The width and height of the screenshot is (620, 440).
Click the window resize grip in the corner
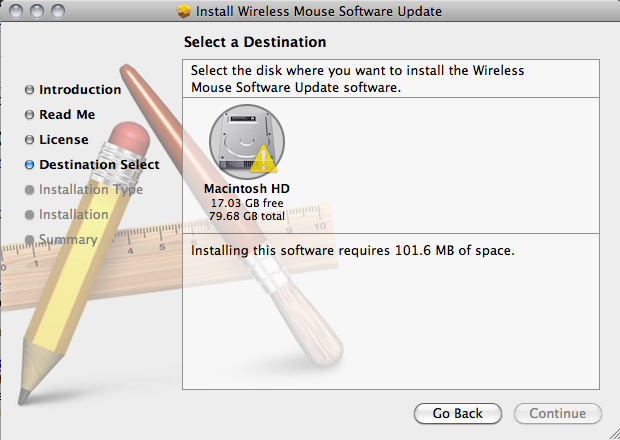[613, 434]
